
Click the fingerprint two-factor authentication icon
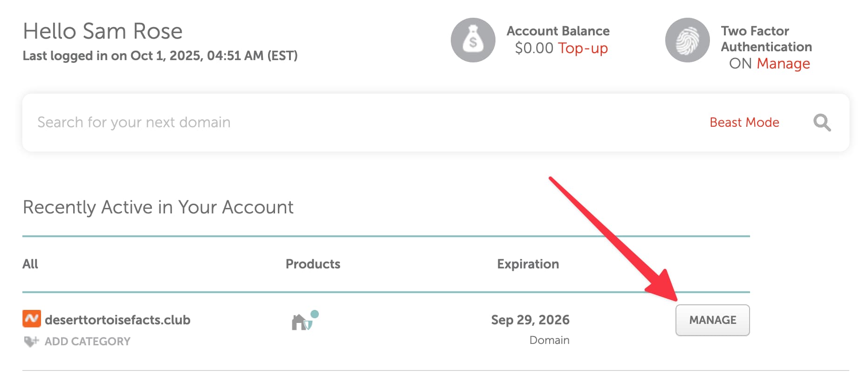(687, 40)
